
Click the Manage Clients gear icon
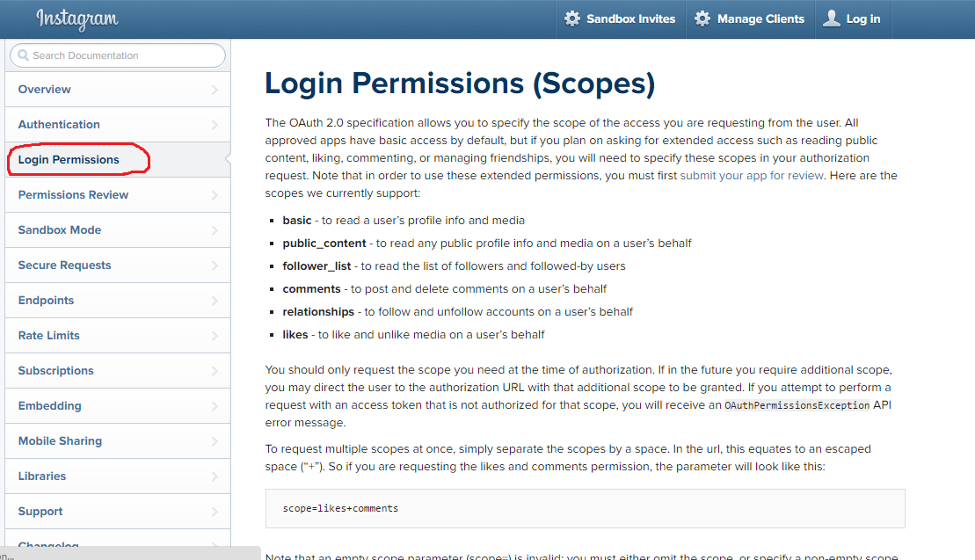[x=702, y=18]
